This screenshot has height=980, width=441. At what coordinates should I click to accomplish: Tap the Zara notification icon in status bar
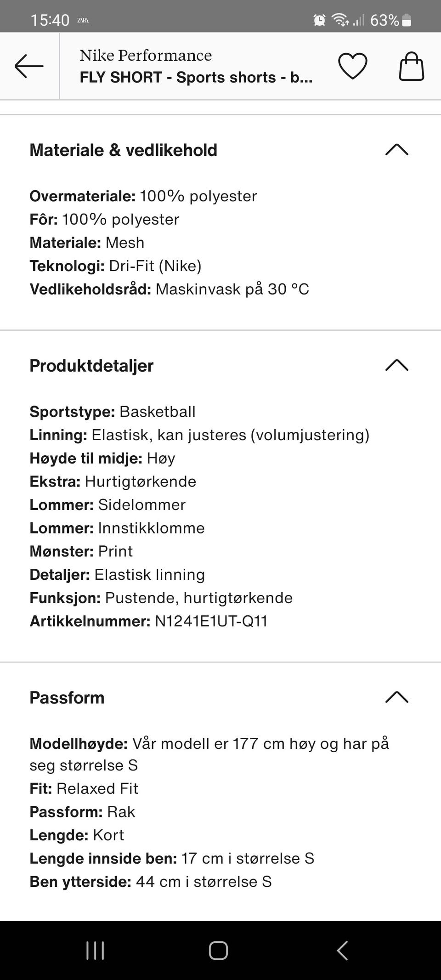[83, 20]
